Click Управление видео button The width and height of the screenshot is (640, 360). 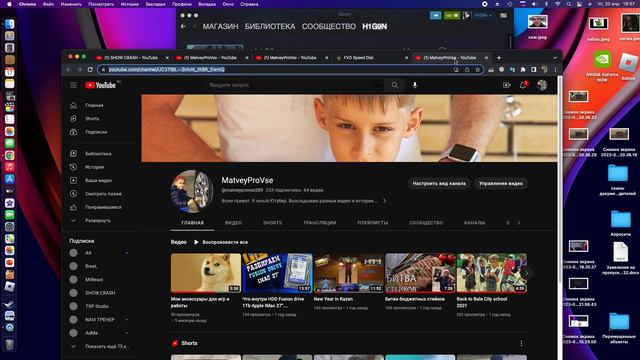tap(500, 184)
